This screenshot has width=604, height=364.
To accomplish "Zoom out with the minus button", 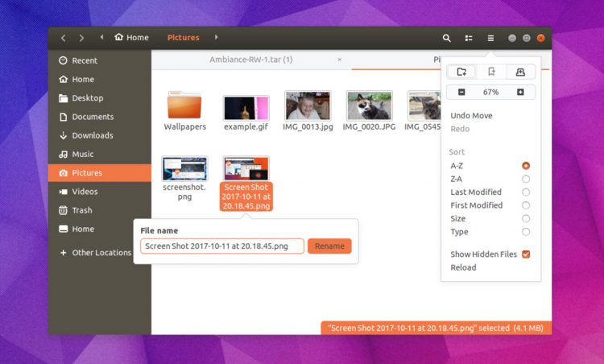I will 461,93.
